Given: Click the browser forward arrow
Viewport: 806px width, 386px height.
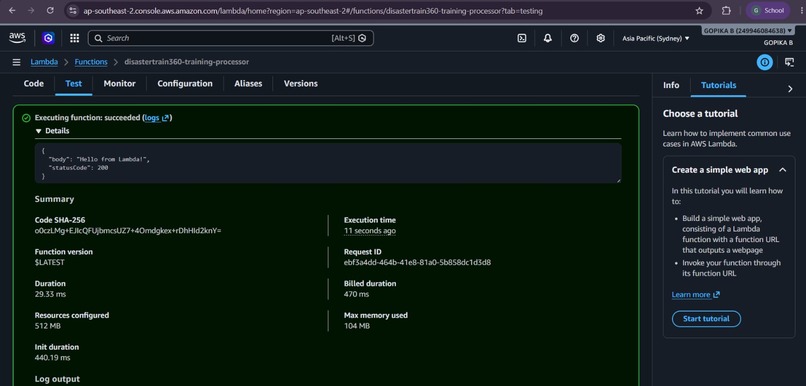Looking at the screenshot, I should click(31, 10).
